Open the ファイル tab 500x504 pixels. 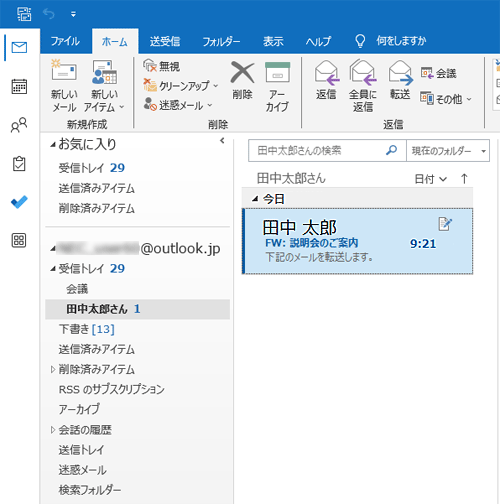click(x=65, y=41)
